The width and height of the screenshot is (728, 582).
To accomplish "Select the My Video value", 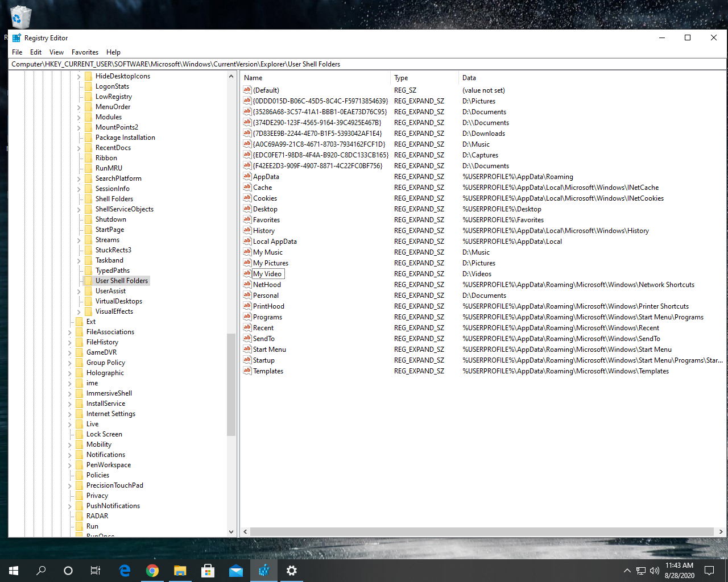I will click(267, 274).
